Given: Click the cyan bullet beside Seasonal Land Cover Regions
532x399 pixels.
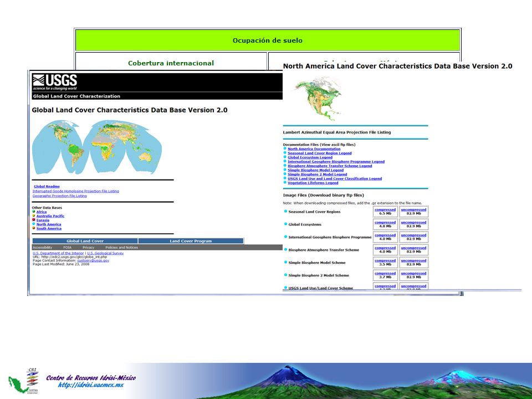Looking at the screenshot, I should pyautogui.click(x=286, y=211).
